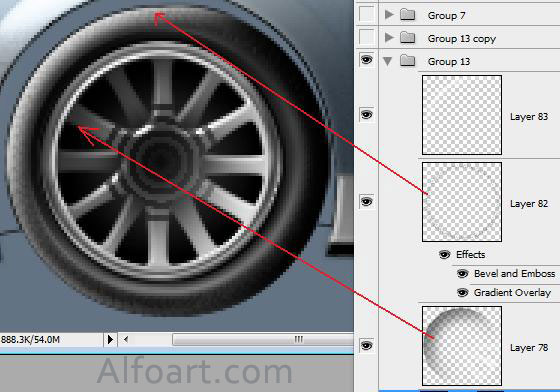Viewport: 560px width, 392px height.
Task: Click the Group 13 copy folder icon
Action: pyautogui.click(x=408, y=38)
